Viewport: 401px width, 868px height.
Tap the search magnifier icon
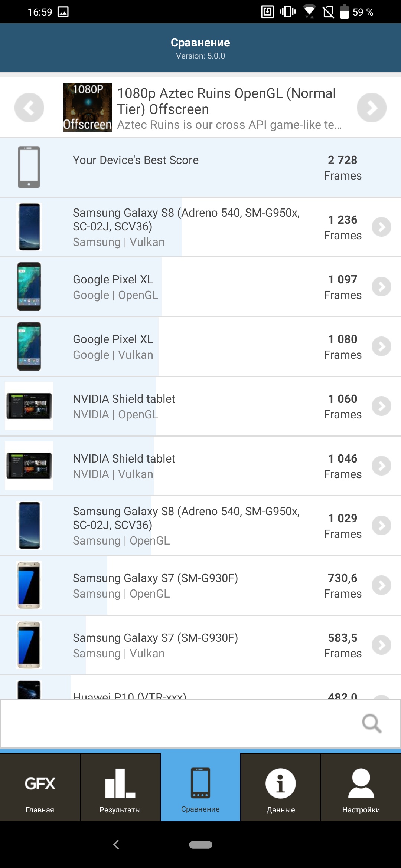(x=372, y=723)
